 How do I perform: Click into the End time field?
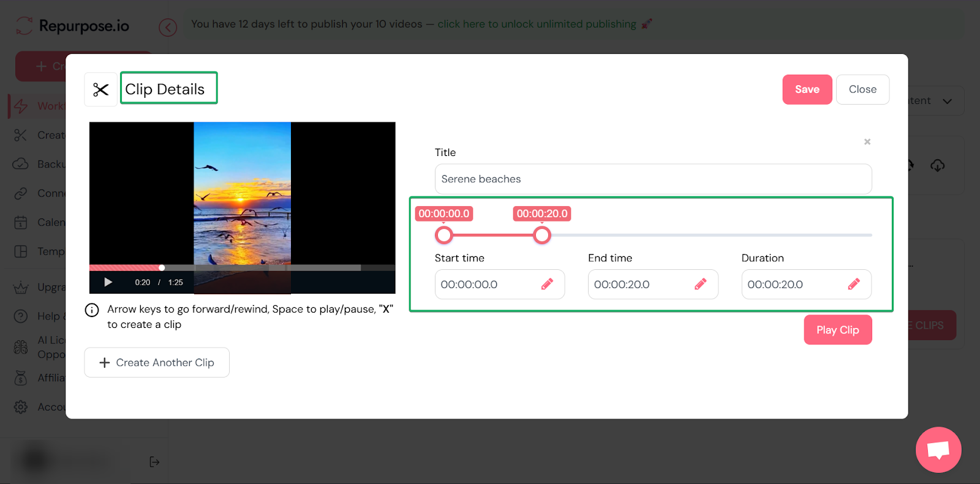pos(653,285)
